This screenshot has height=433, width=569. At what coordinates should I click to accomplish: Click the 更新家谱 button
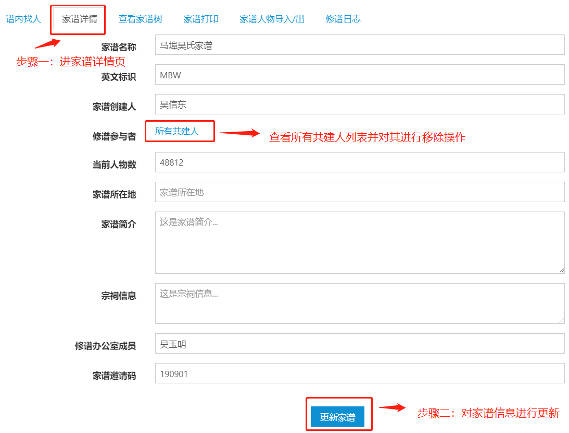click(337, 417)
